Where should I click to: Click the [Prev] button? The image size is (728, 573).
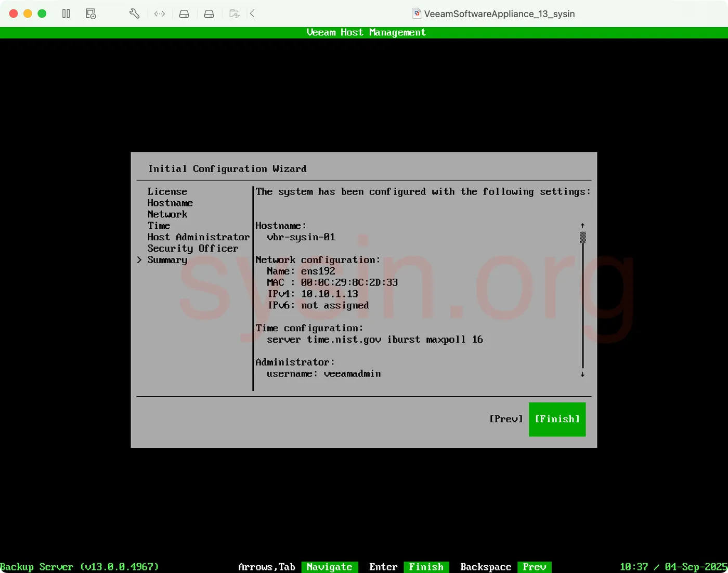coord(506,419)
